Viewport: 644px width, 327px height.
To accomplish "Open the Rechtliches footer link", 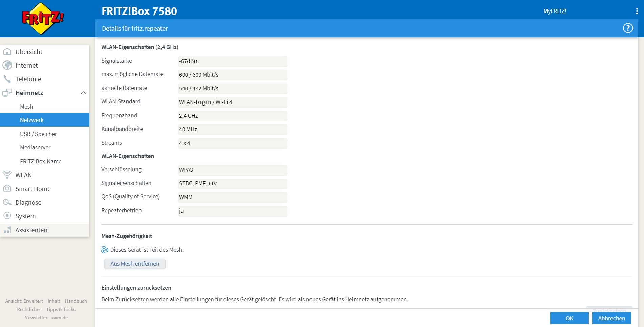I will coord(29,309).
